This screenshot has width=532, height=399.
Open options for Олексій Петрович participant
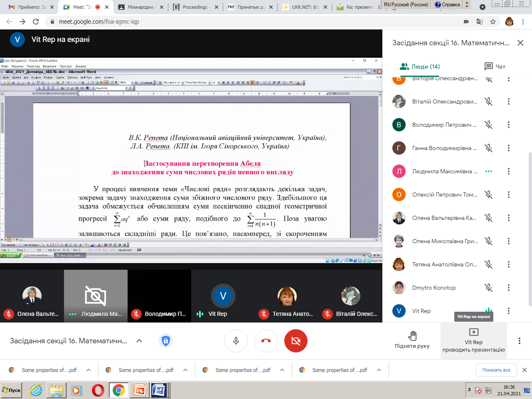508,195
